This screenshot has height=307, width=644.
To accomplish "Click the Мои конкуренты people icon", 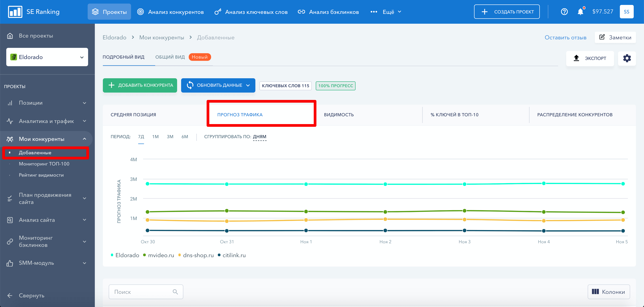I will tap(10, 139).
